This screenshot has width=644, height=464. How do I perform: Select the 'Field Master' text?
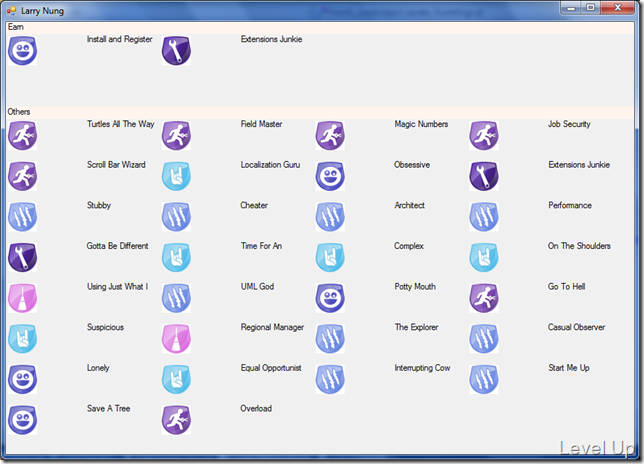(x=261, y=124)
